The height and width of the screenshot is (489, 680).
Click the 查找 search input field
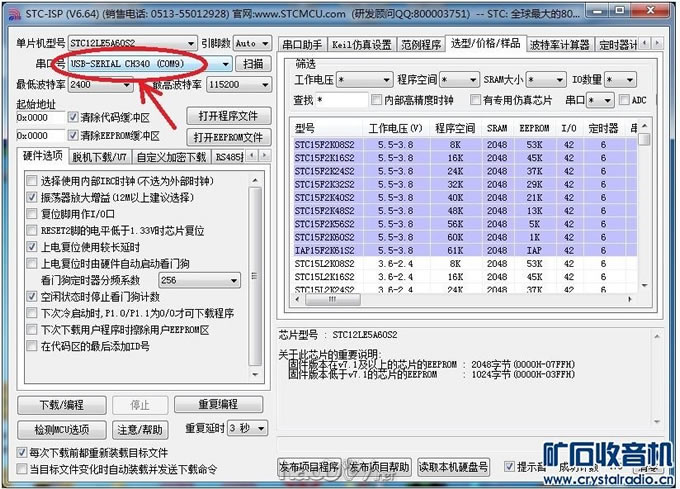341,101
